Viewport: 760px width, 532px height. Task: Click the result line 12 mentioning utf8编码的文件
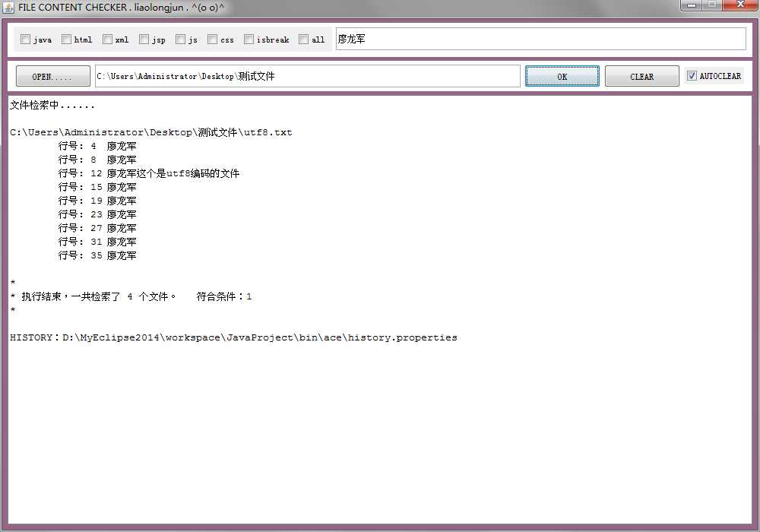point(149,173)
